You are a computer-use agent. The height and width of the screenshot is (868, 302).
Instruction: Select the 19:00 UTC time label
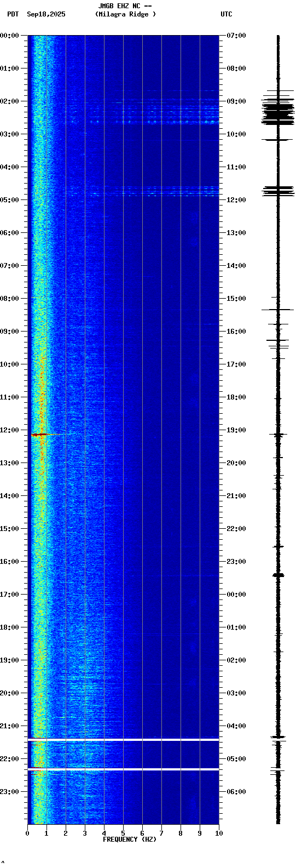pos(236,430)
